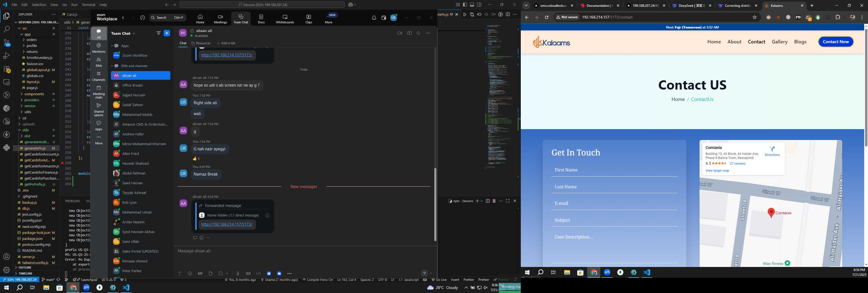Start video call with ahsan ali
Screen dimensions: 868x293
point(400,33)
